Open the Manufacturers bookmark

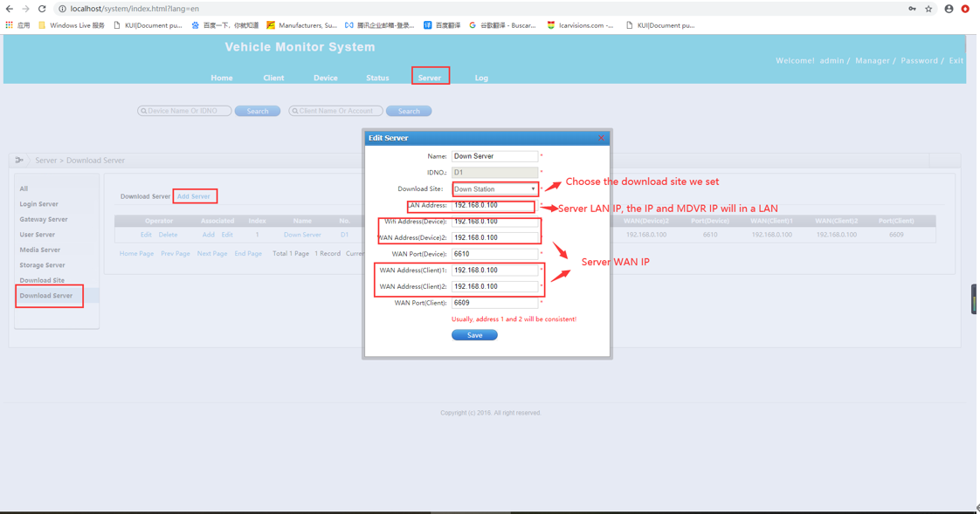302,25
